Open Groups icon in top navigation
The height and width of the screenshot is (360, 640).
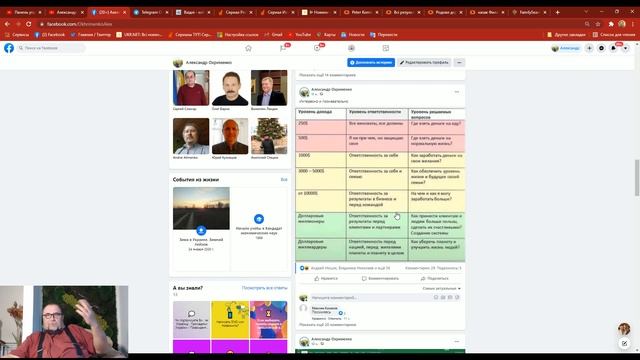[351, 48]
